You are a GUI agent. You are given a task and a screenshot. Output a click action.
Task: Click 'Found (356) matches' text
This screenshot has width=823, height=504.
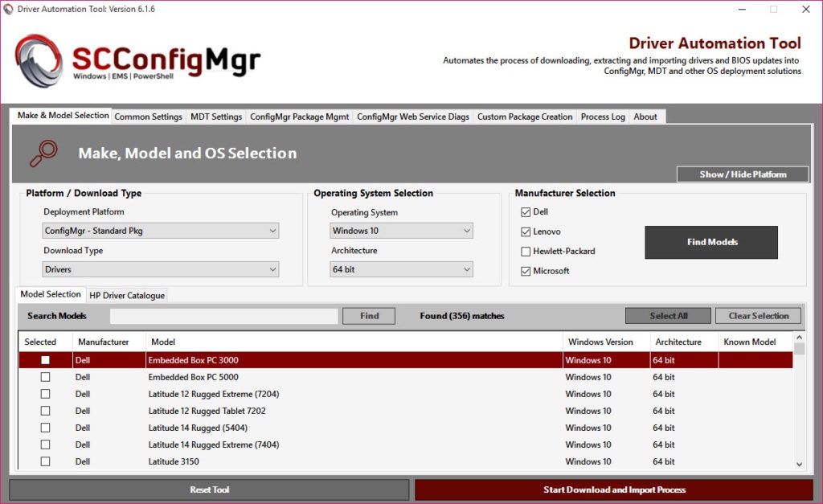click(462, 316)
